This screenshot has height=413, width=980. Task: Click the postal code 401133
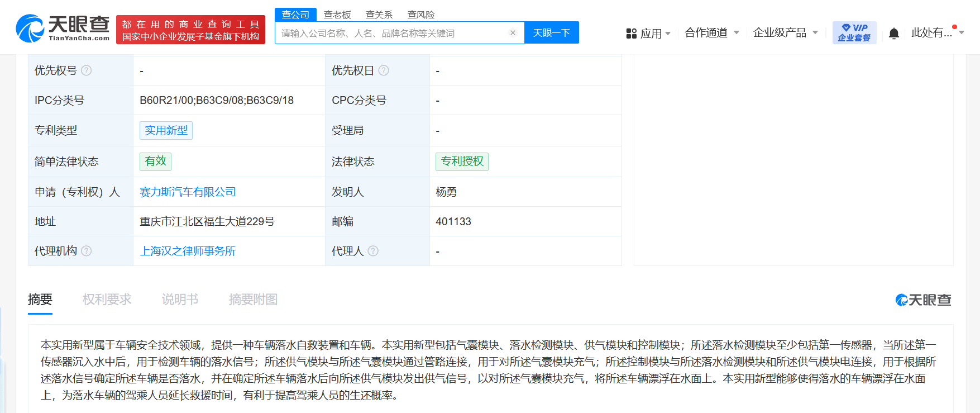click(x=453, y=221)
